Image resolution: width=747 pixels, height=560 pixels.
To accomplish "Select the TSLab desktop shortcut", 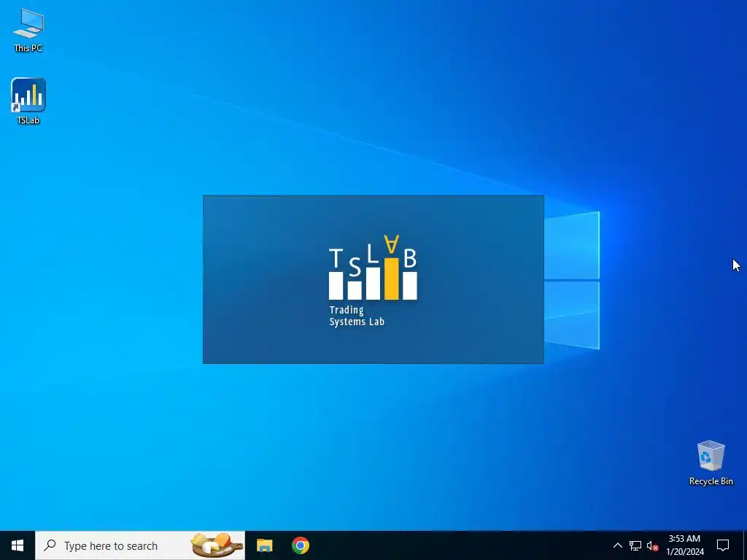I will [28, 101].
